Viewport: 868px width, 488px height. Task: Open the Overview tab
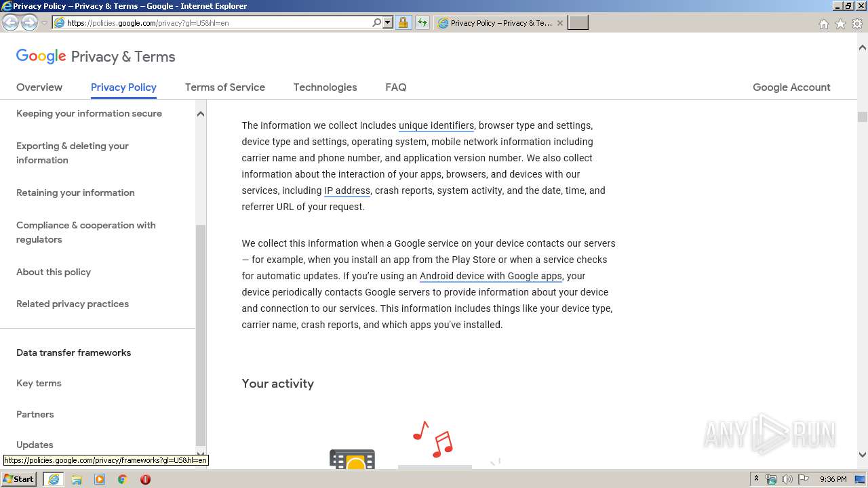tap(39, 87)
